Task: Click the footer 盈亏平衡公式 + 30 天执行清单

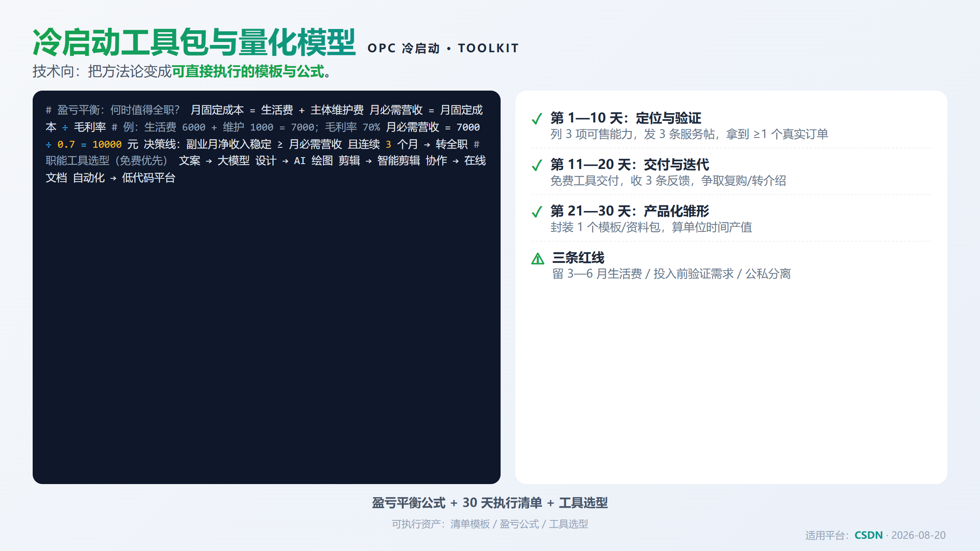Action: click(x=457, y=503)
